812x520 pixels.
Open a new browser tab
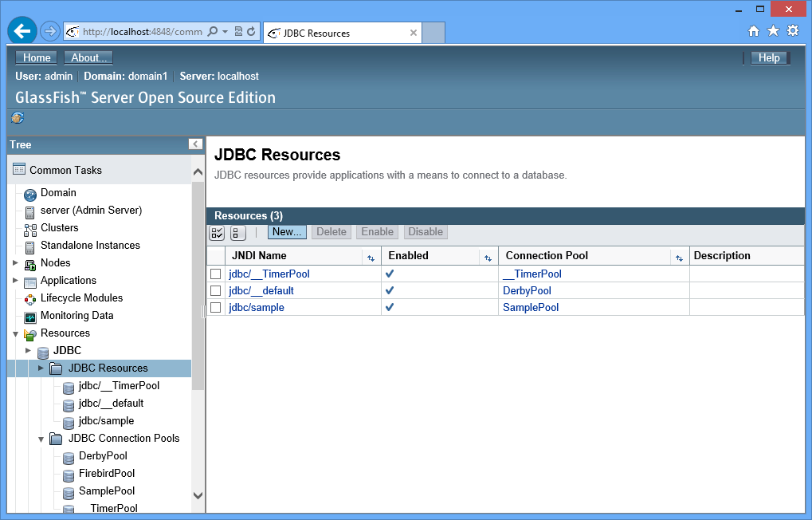tap(433, 33)
